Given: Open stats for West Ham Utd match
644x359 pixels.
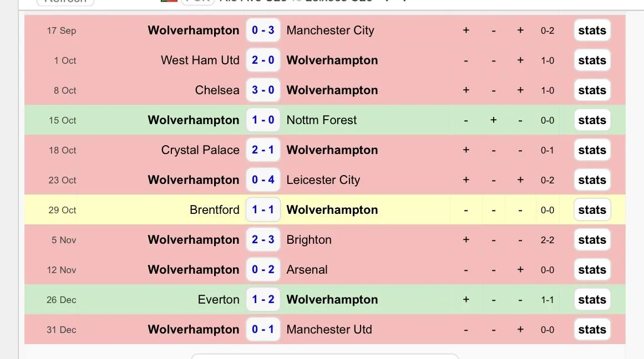Looking at the screenshot, I should click(x=592, y=60).
